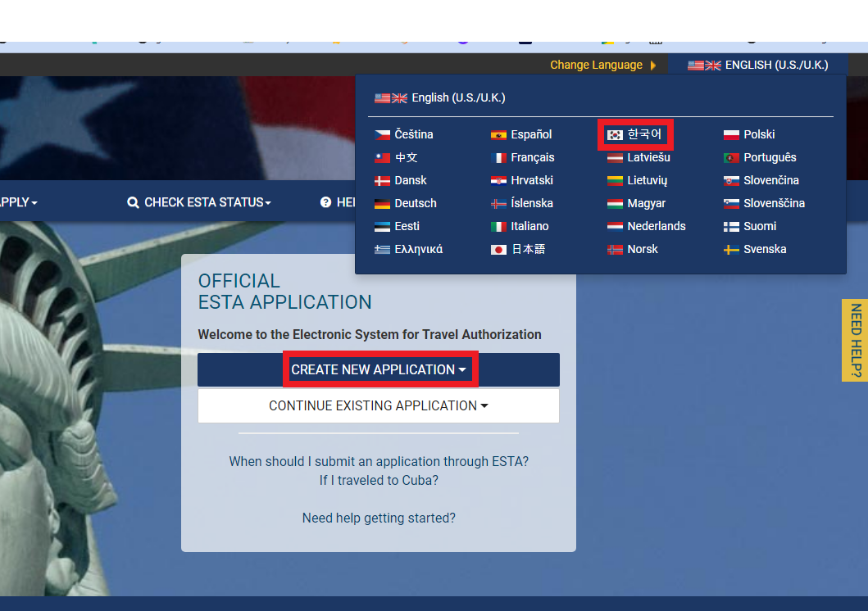Open CREATE NEW APPLICATION dropdown
The width and height of the screenshot is (868, 611).
379,369
